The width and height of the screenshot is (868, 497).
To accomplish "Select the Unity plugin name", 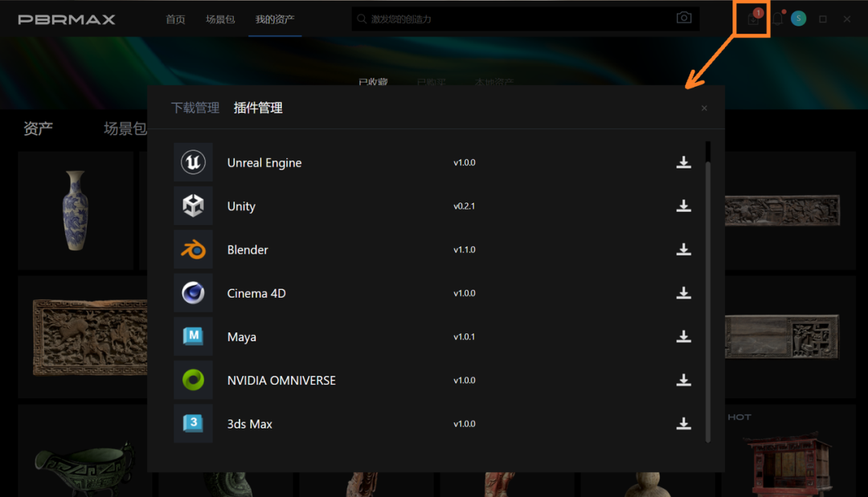I will tap(241, 206).
